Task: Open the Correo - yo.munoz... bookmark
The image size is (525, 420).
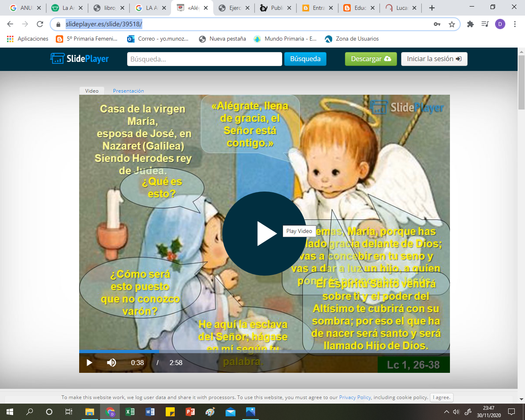Action: tap(157, 39)
